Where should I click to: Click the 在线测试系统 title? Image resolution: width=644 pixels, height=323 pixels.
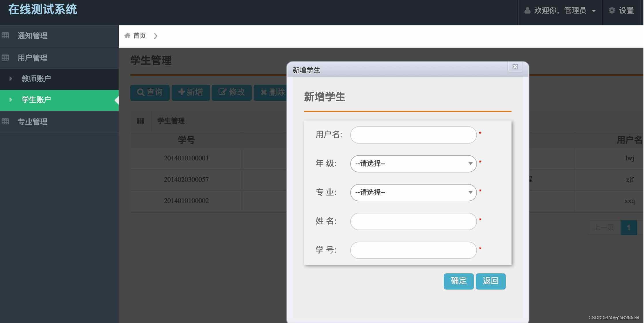pyautogui.click(x=43, y=9)
